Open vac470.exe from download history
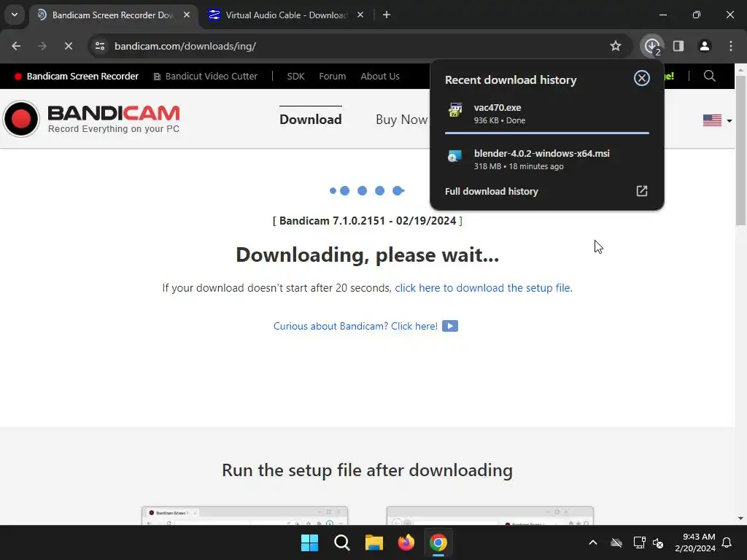 point(547,114)
